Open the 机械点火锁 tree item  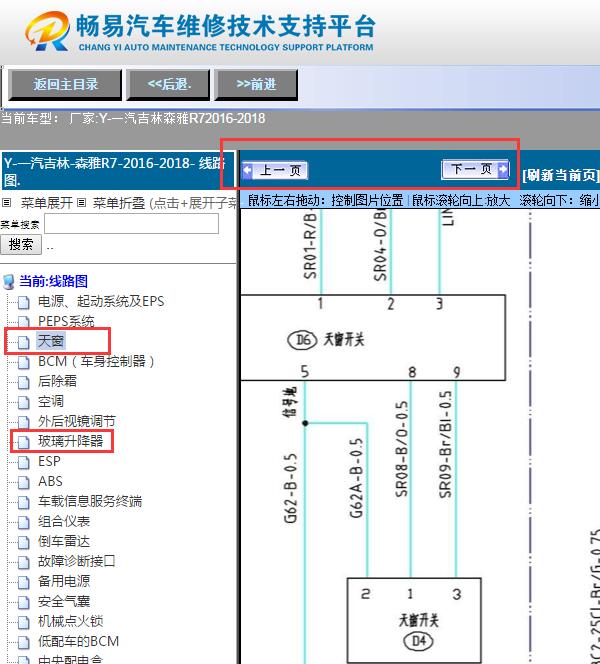coord(70,621)
